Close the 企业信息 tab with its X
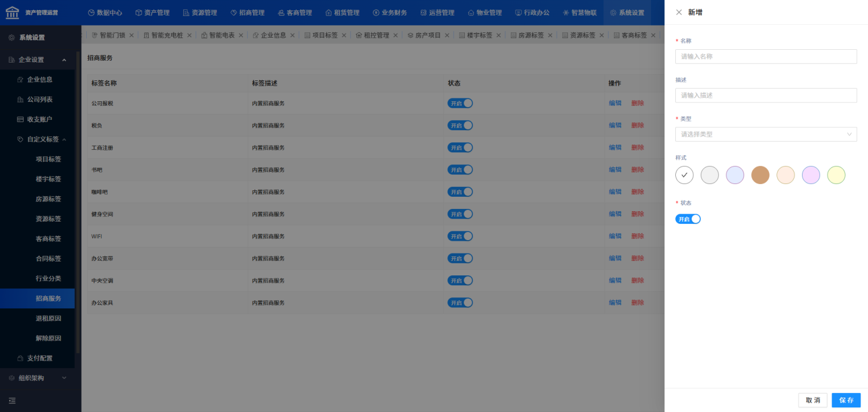The width and height of the screenshot is (868, 412). tap(292, 35)
